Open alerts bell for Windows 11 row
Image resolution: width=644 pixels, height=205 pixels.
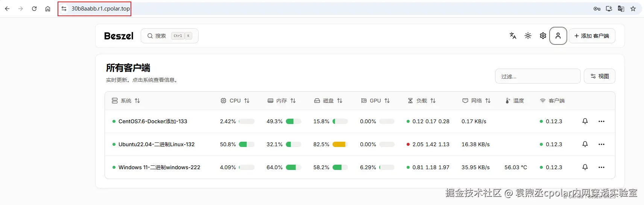coord(585,167)
